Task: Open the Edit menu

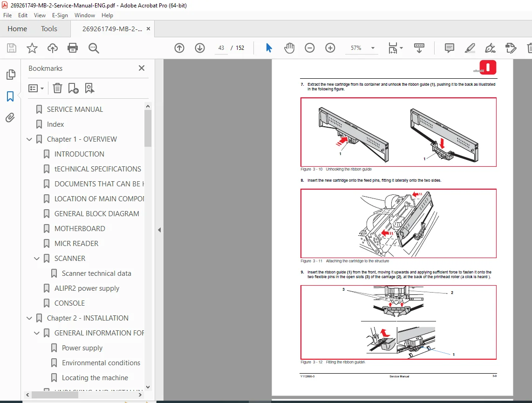Action: 23,15
